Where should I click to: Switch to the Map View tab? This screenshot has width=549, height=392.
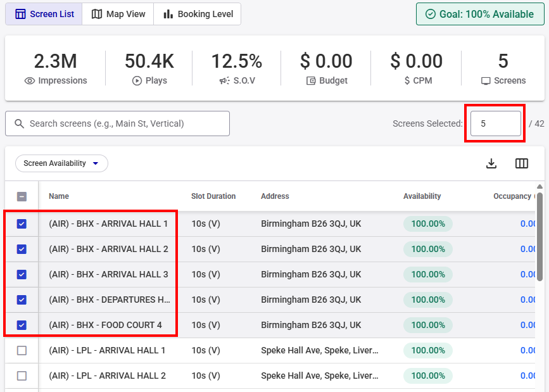(x=118, y=14)
